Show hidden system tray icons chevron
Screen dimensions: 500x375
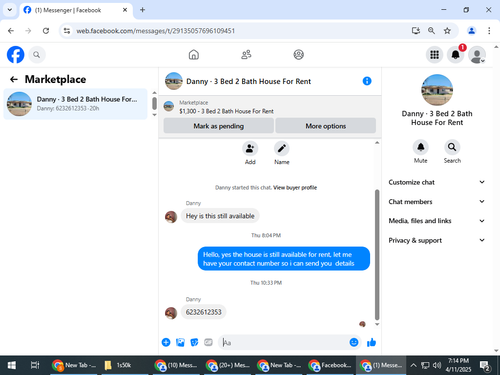pos(413,365)
